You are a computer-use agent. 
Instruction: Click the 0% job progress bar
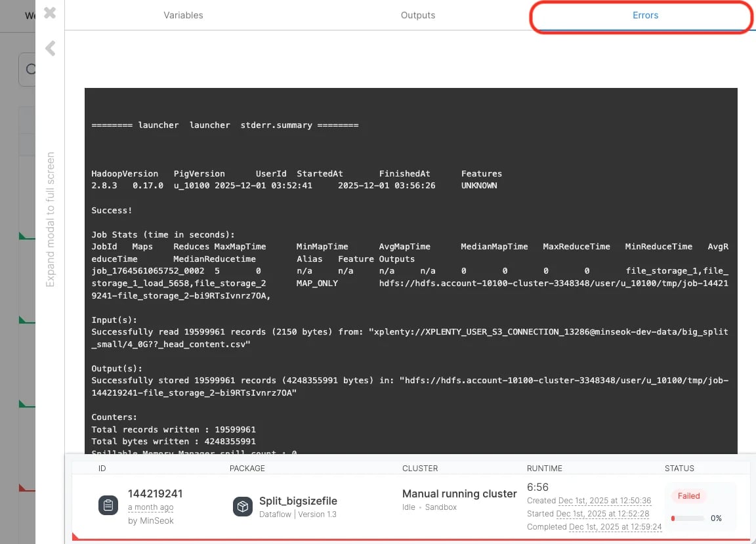pos(688,518)
